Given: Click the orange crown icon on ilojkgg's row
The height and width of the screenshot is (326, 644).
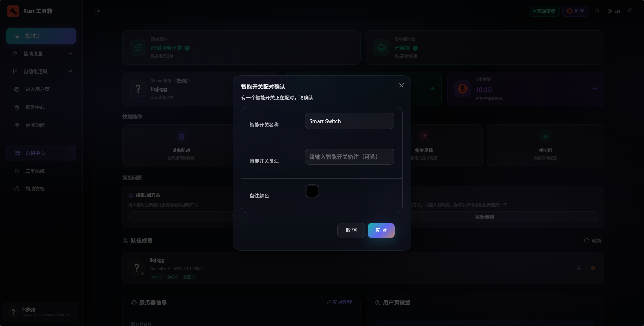Looking at the screenshot, I should [x=593, y=268].
